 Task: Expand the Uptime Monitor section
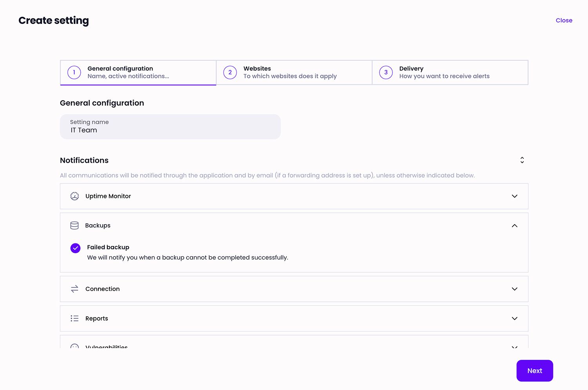[514, 196]
